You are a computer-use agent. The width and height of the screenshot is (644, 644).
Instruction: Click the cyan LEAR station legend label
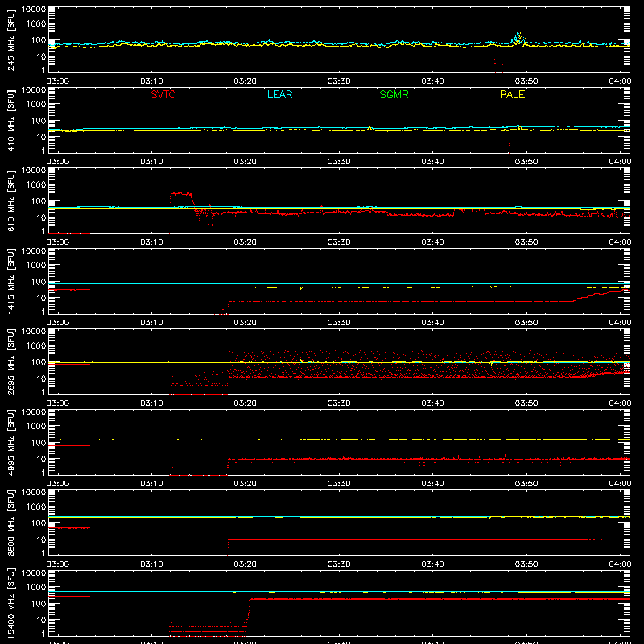(x=279, y=94)
